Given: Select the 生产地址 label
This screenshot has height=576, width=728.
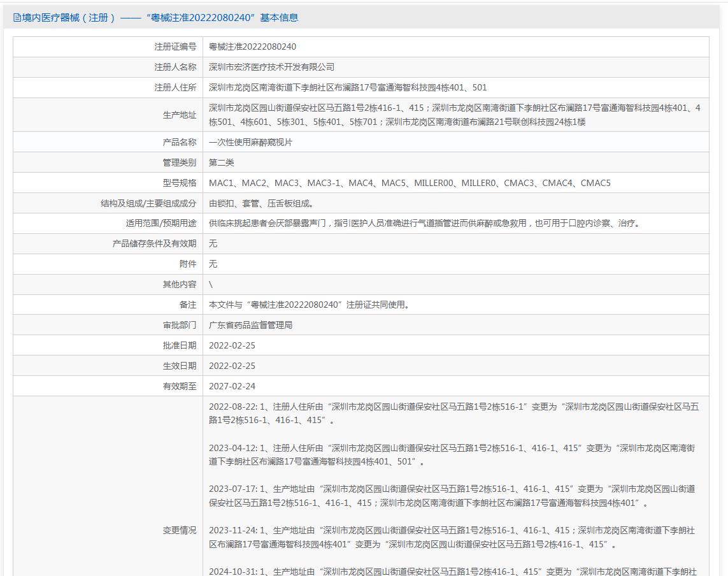Looking at the screenshot, I should pyautogui.click(x=180, y=115).
